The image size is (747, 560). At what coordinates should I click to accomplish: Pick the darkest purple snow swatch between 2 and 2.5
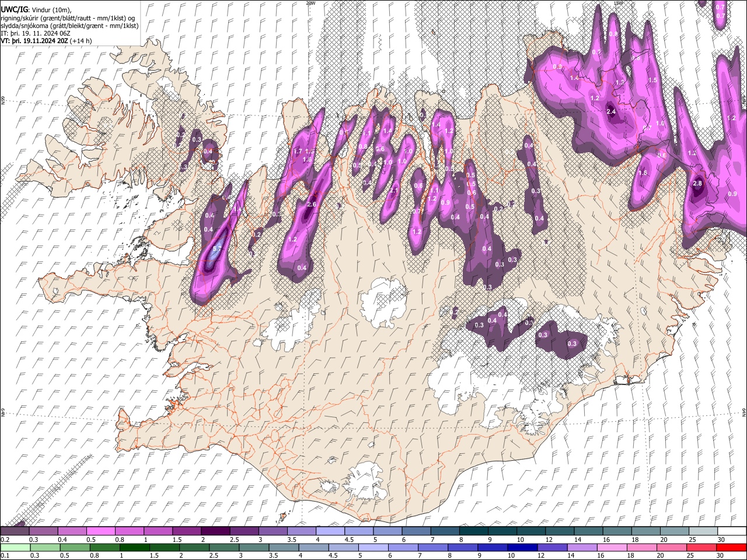pyautogui.click(x=215, y=531)
